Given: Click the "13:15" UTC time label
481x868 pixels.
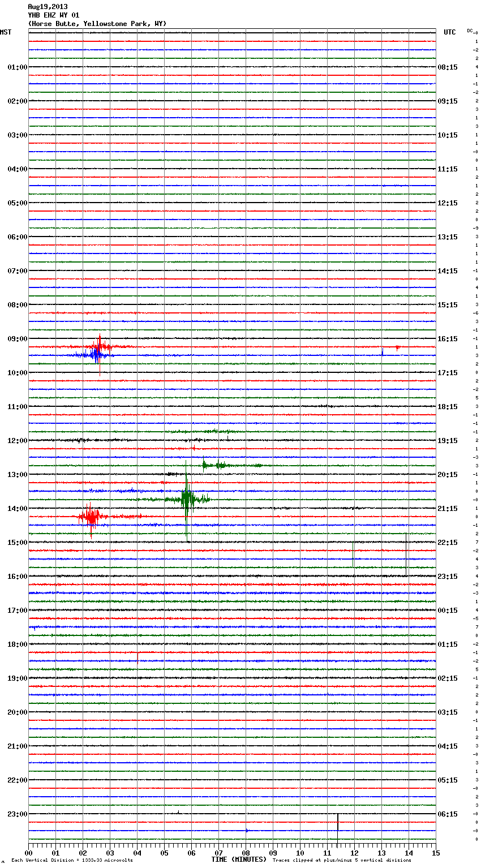Looking at the screenshot, I should [x=448, y=237].
